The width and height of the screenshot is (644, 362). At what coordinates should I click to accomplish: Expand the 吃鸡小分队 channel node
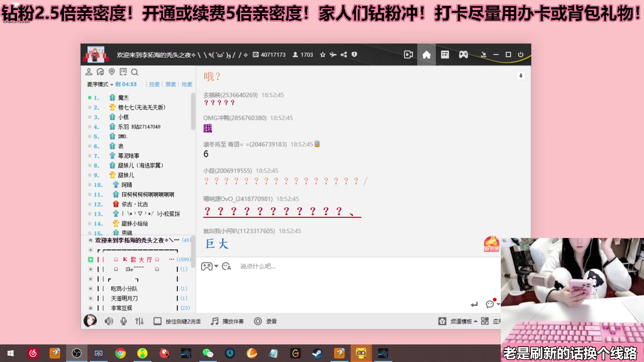(x=91, y=288)
